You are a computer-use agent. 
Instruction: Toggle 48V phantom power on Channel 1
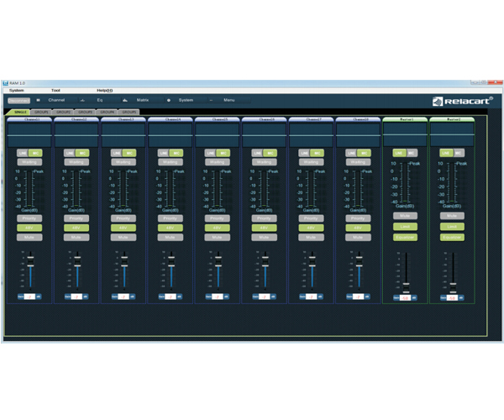click(29, 227)
